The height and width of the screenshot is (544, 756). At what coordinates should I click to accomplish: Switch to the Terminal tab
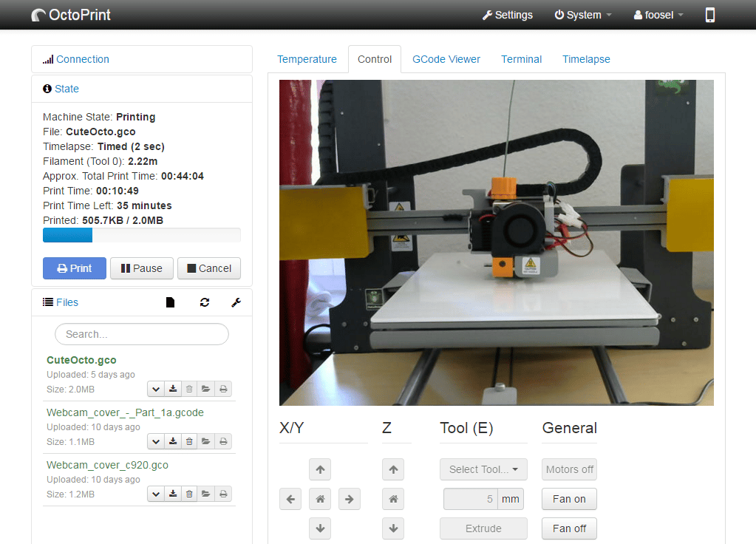pos(521,59)
